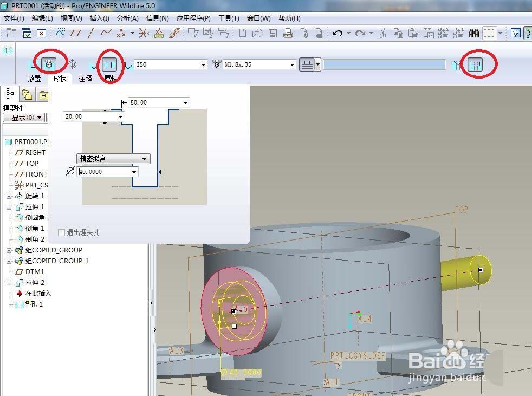This screenshot has width=532, height=396.
Task: Select the model tree tab icon
Action: pos(10,94)
